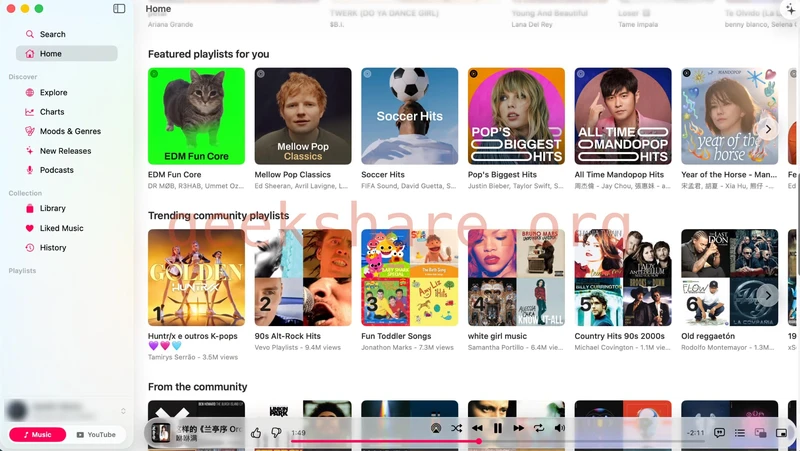Click the volume speaker icon

560,429
